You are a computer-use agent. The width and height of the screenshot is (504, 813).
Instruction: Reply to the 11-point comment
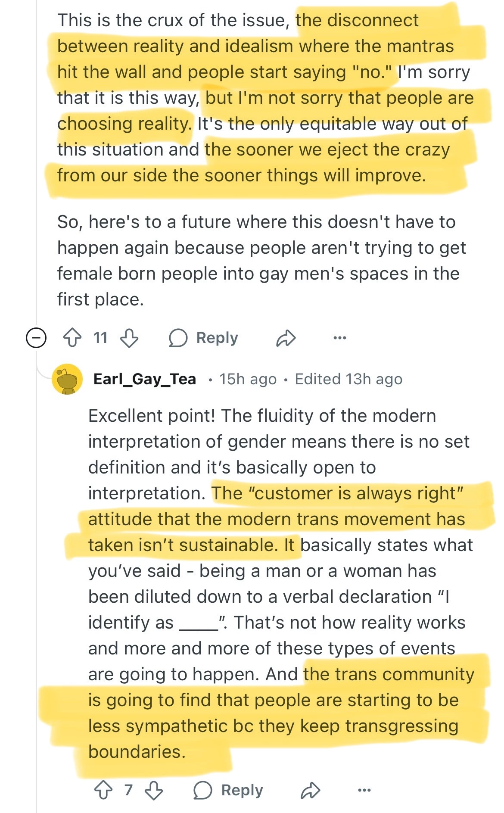(203, 338)
